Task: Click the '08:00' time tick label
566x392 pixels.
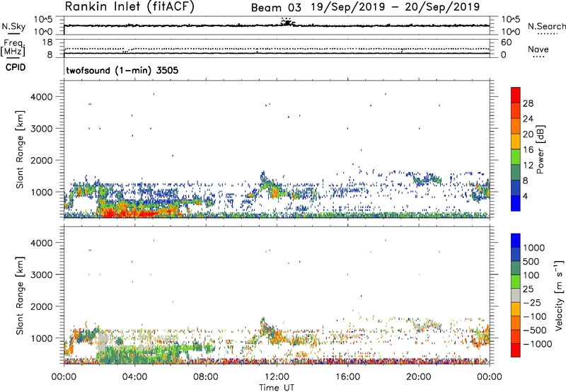Action: (206, 377)
